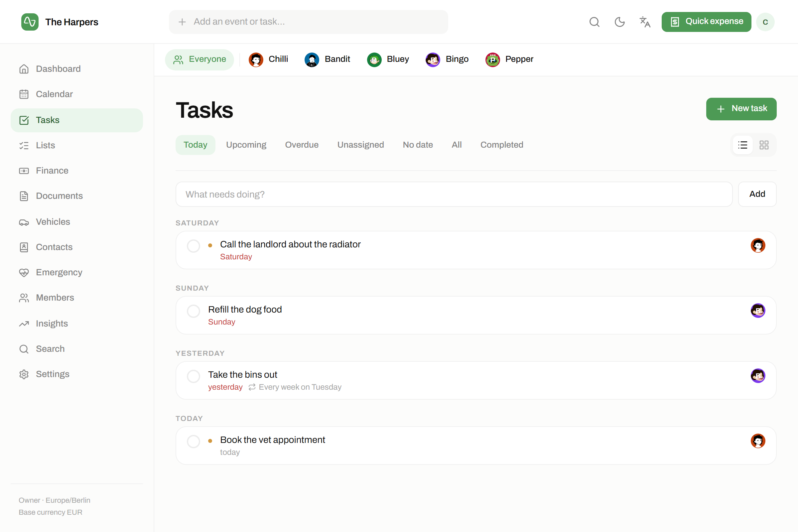Click assignee avatar on vet appointment task
The width and height of the screenshot is (798, 532).
(x=758, y=441)
